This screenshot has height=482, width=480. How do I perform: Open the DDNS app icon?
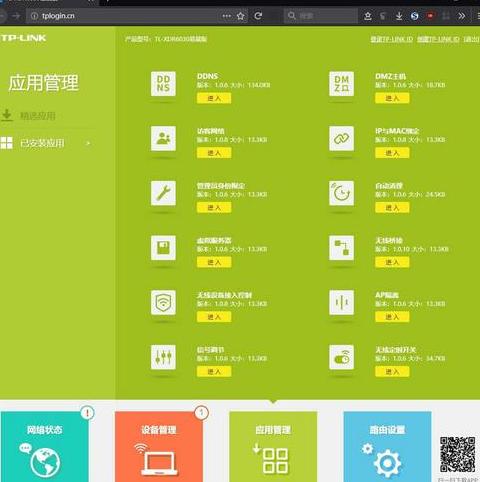(x=163, y=84)
